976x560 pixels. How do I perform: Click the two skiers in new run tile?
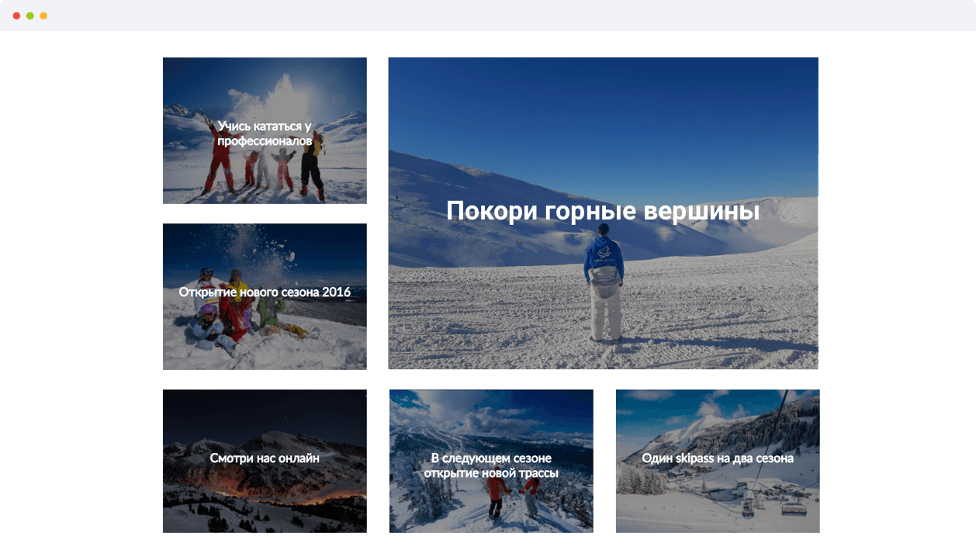pyautogui.click(x=512, y=498)
